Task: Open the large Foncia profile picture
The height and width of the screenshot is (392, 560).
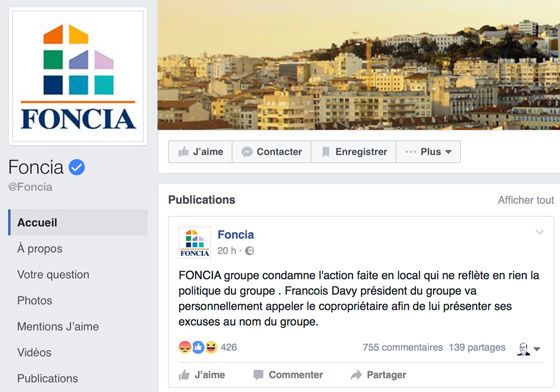Action: click(x=78, y=76)
